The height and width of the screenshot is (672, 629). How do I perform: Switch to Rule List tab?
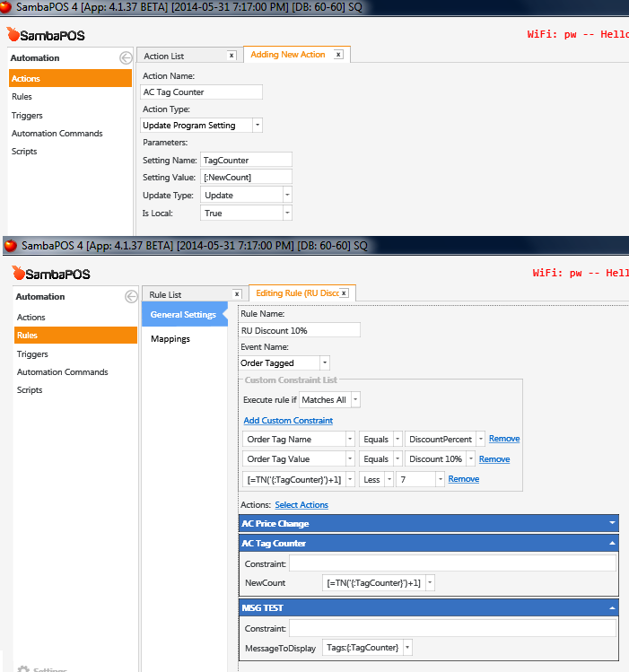pyautogui.click(x=165, y=295)
